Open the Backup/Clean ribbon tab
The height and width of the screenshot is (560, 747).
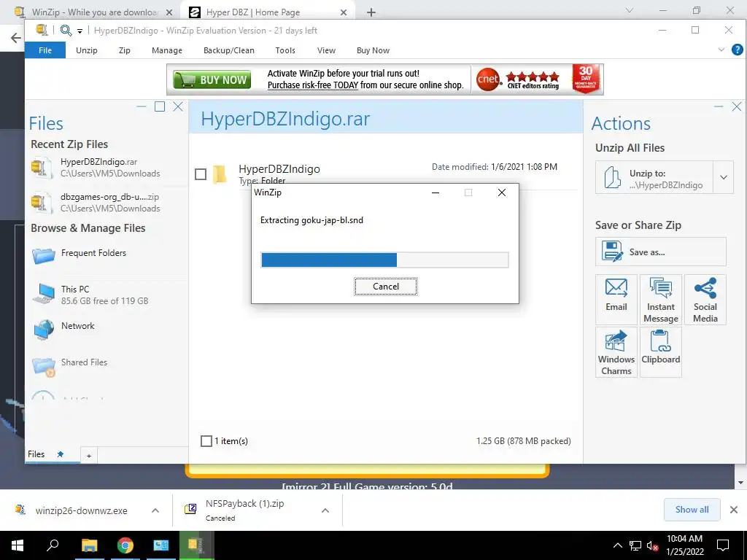coord(228,50)
